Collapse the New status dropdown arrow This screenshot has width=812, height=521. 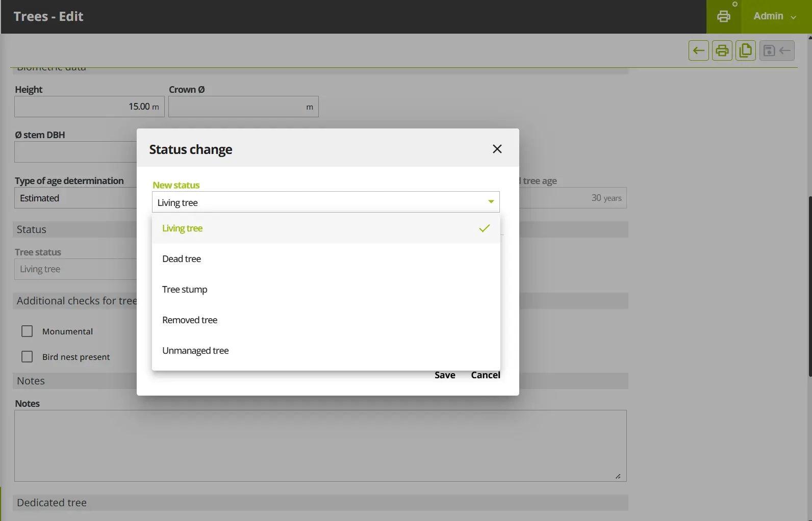[491, 202]
